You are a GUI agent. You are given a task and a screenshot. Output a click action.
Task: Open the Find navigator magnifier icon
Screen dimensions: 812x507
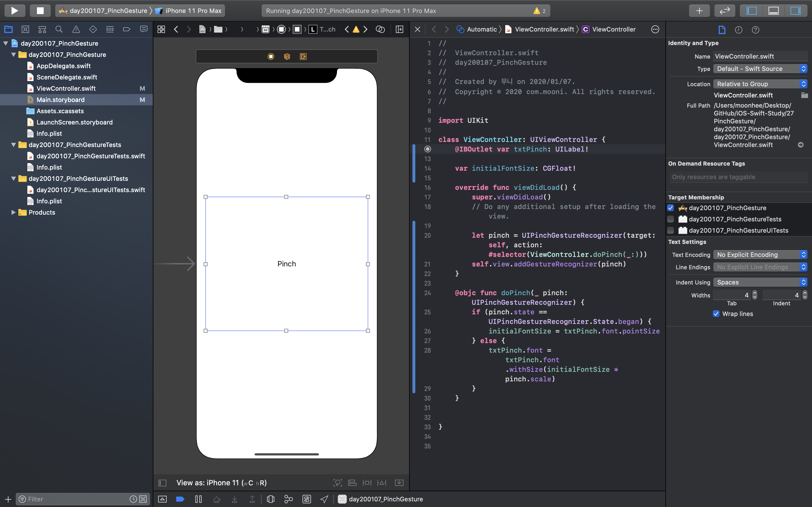coord(59,30)
